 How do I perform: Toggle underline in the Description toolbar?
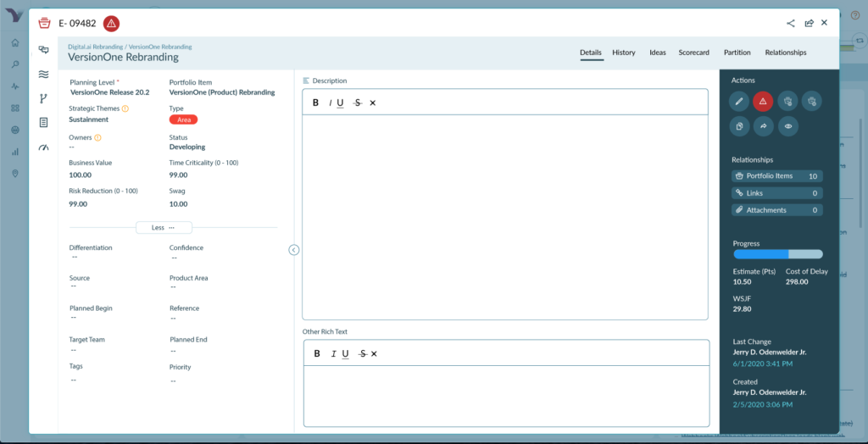point(340,103)
